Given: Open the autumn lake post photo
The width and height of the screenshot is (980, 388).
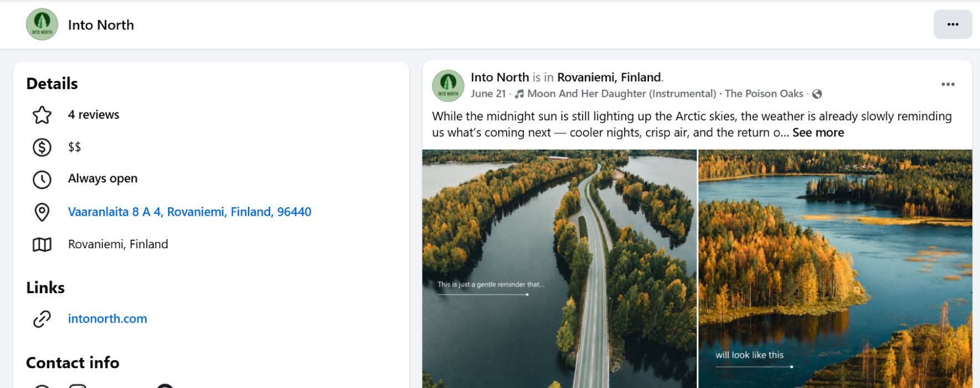Looking at the screenshot, I should pos(835,269).
